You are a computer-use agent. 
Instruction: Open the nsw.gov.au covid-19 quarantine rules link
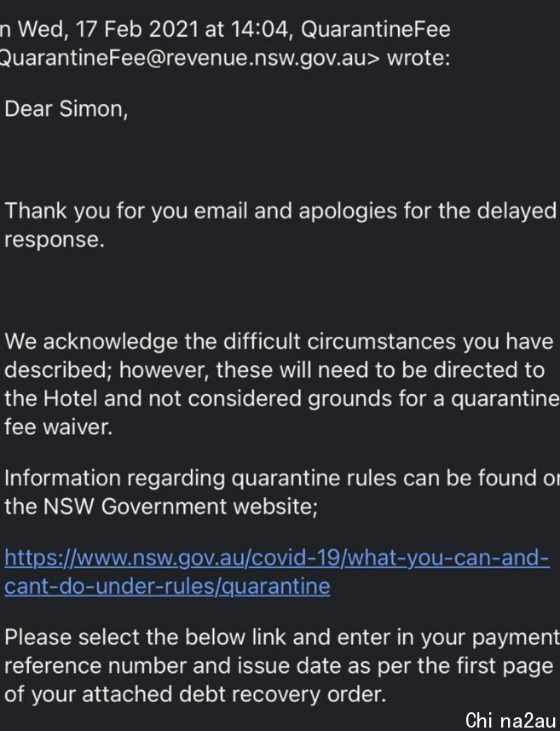[x=277, y=571]
